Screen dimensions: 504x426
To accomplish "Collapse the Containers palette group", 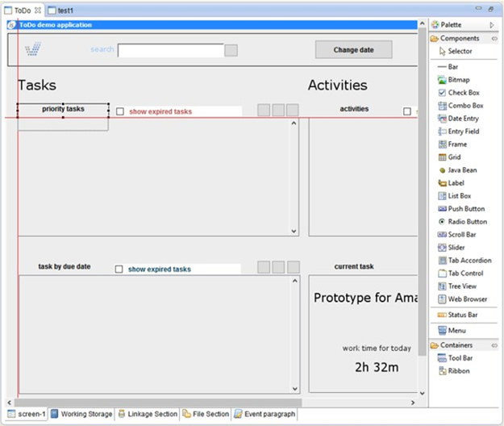I will pyautogui.click(x=494, y=345).
